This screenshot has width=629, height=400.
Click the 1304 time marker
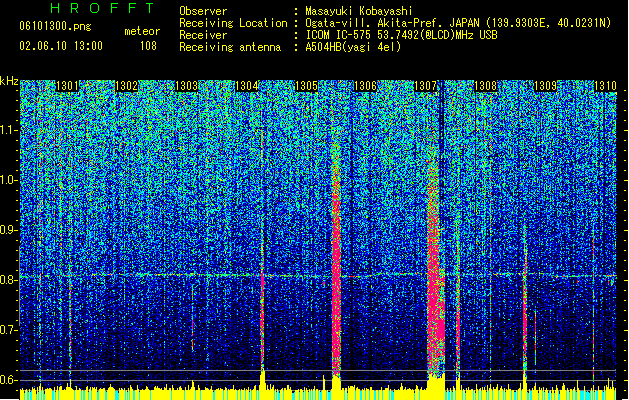(246, 86)
